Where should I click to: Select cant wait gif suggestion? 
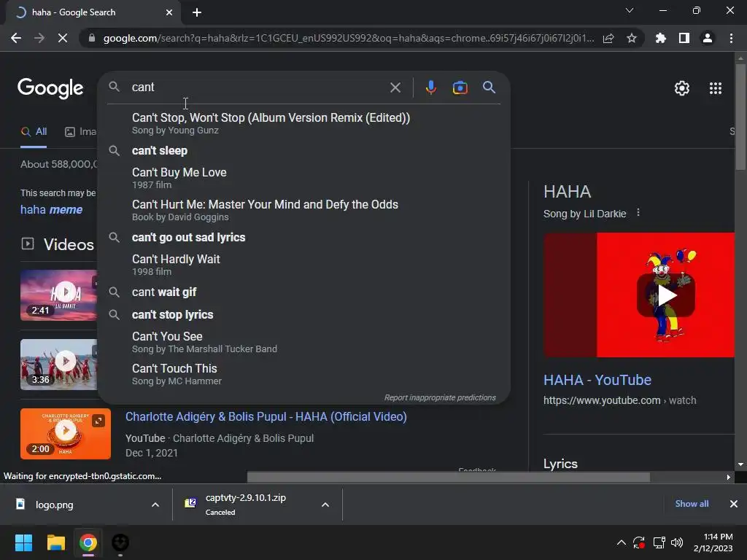304,292
